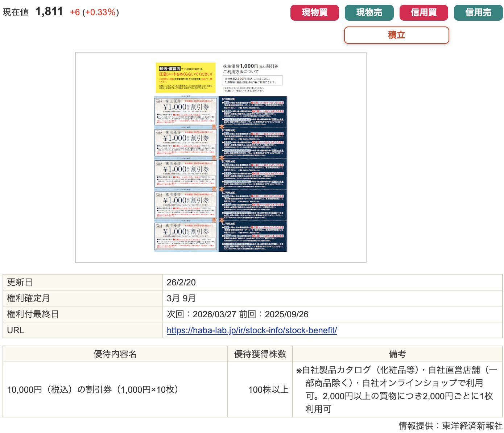Click the 権利付最終日 row label
Screen dimensions: 504x433
click(33, 314)
